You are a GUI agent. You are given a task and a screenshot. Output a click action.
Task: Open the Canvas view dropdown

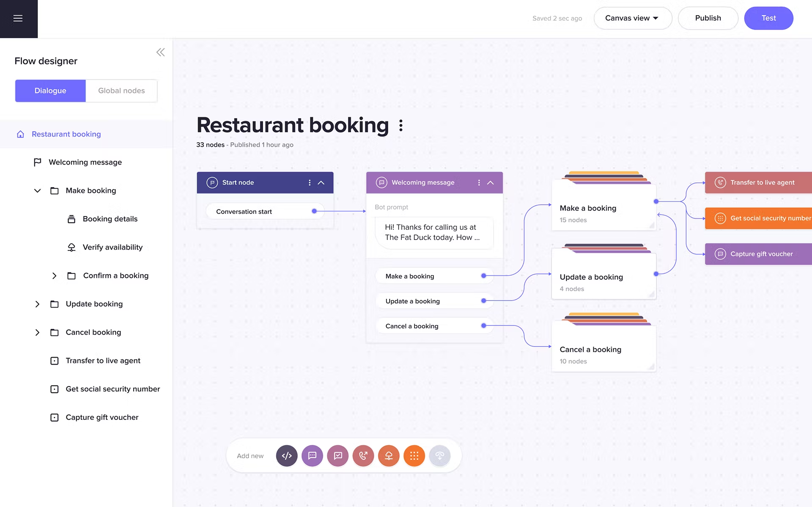(x=632, y=18)
